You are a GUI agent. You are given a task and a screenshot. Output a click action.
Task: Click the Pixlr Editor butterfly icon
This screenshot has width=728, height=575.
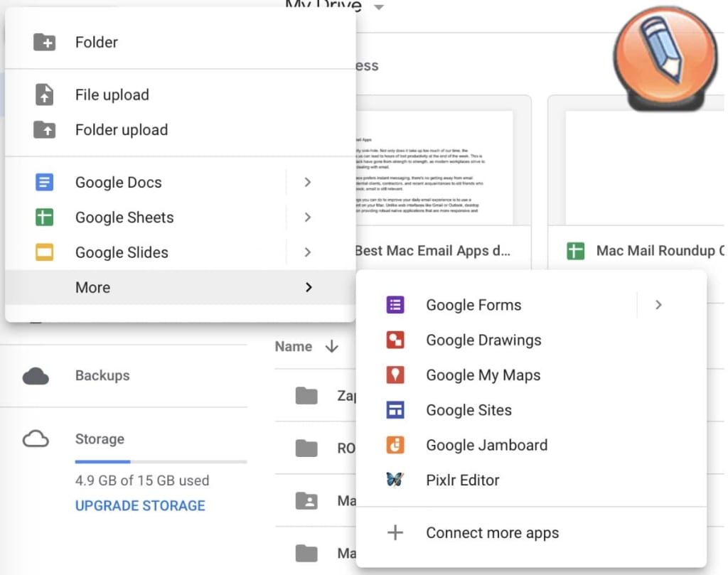pyautogui.click(x=395, y=479)
